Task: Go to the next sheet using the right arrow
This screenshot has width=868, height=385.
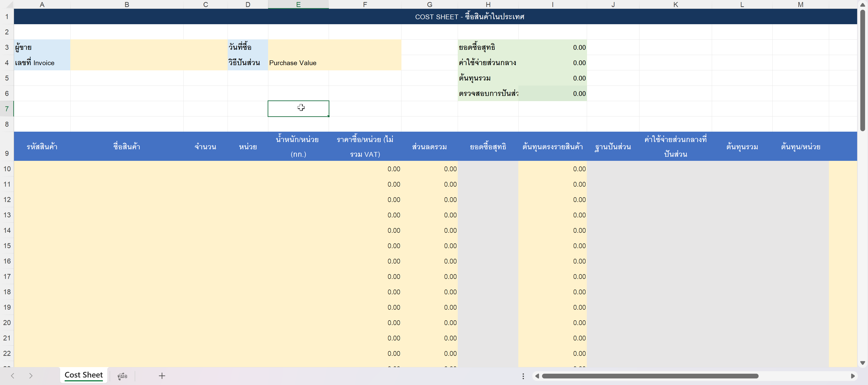Action: point(31,375)
